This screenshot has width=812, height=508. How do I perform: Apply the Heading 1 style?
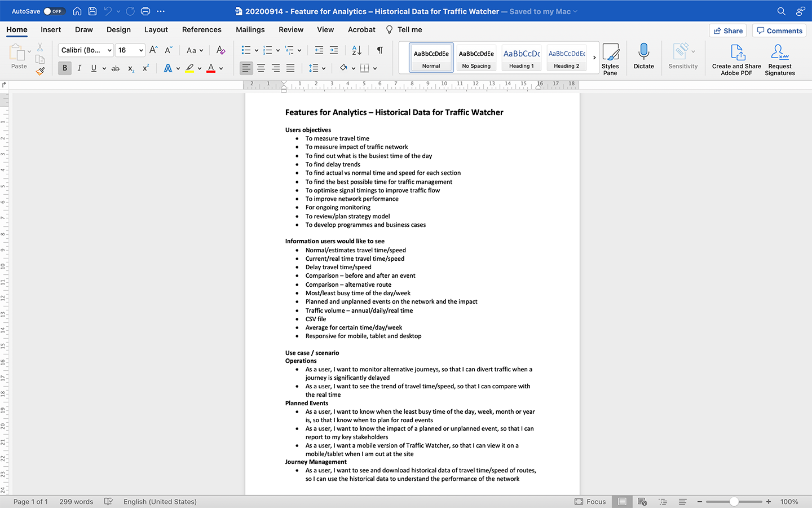click(x=522, y=58)
